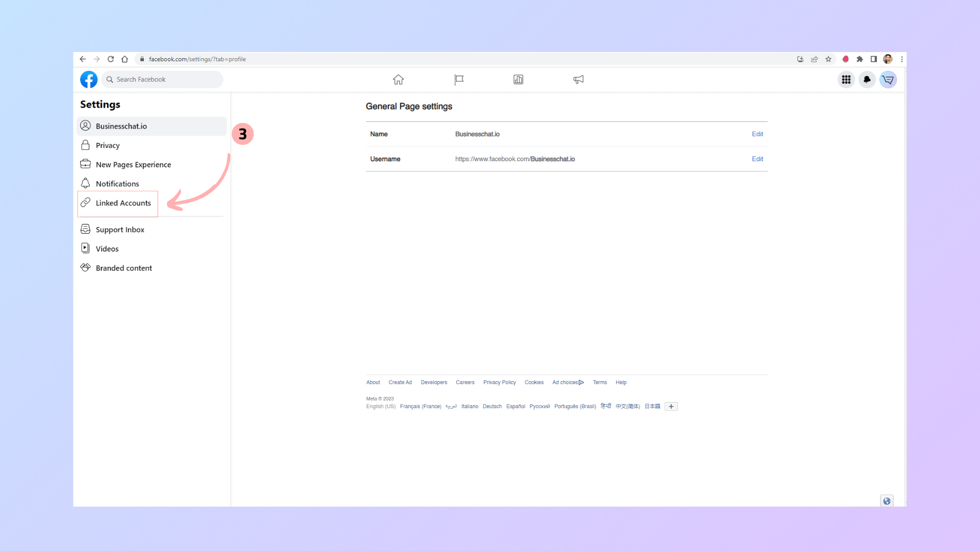
Task: Click the site lock icon in address bar
Action: click(x=142, y=59)
